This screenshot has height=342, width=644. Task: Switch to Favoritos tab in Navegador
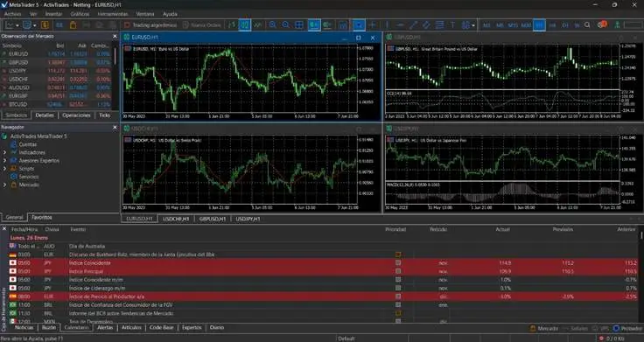[41, 217]
